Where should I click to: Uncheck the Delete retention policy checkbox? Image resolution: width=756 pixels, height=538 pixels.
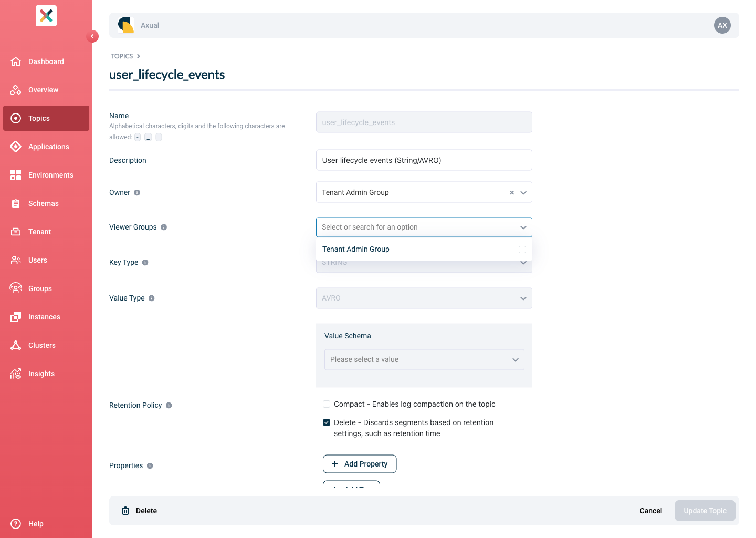pyautogui.click(x=327, y=422)
